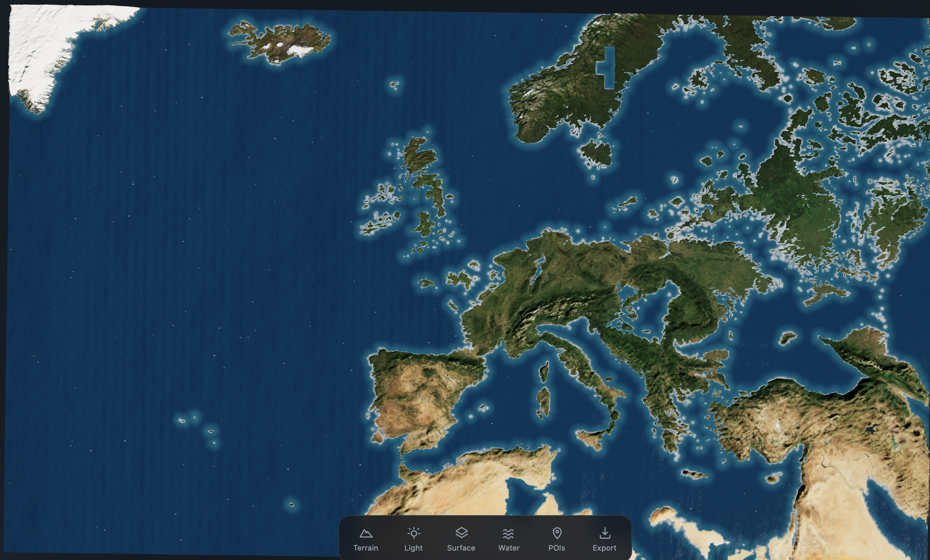Click the rectangular water patch in Scandinavia
930x560 pixels.
point(606,68)
